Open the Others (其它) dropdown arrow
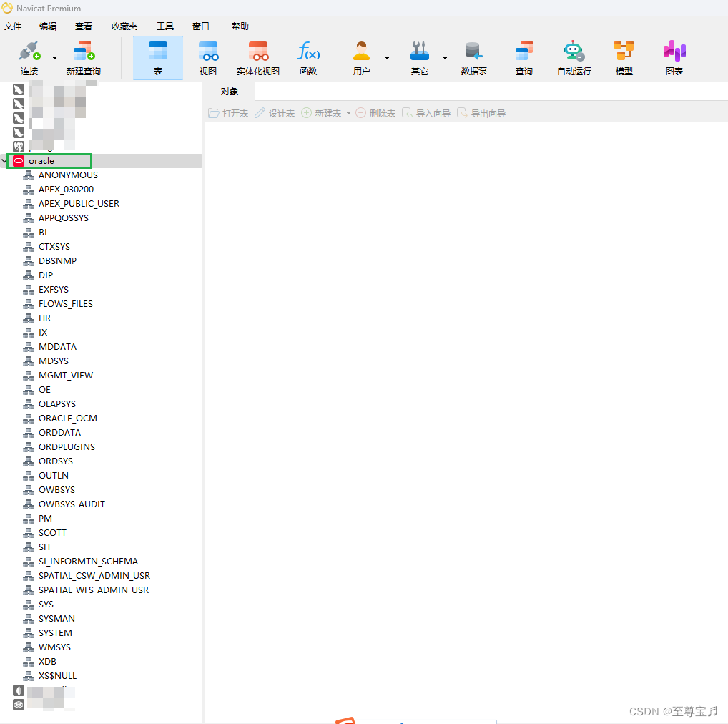The height and width of the screenshot is (724, 728). 446,58
